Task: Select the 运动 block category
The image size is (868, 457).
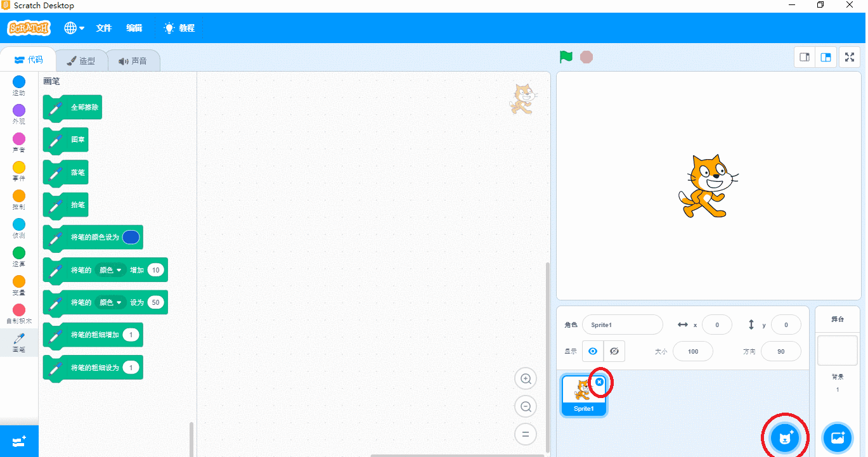Action: 19,86
